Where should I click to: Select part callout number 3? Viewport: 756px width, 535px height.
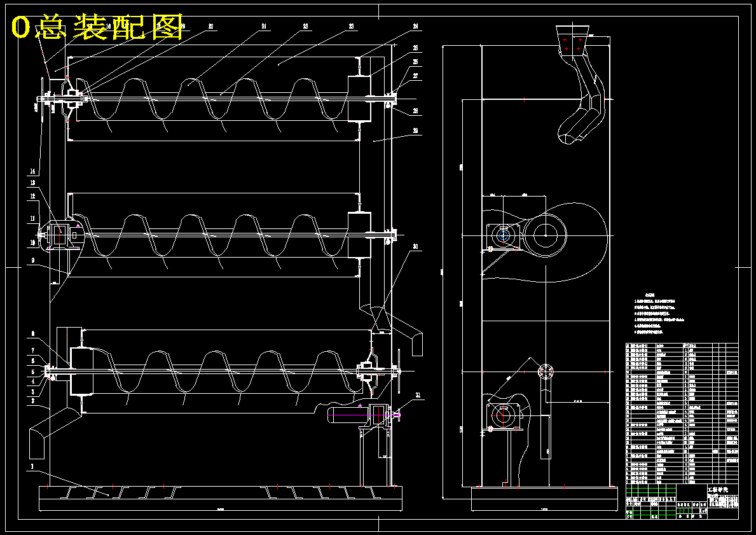pyautogui.click(x=33, y=392)
